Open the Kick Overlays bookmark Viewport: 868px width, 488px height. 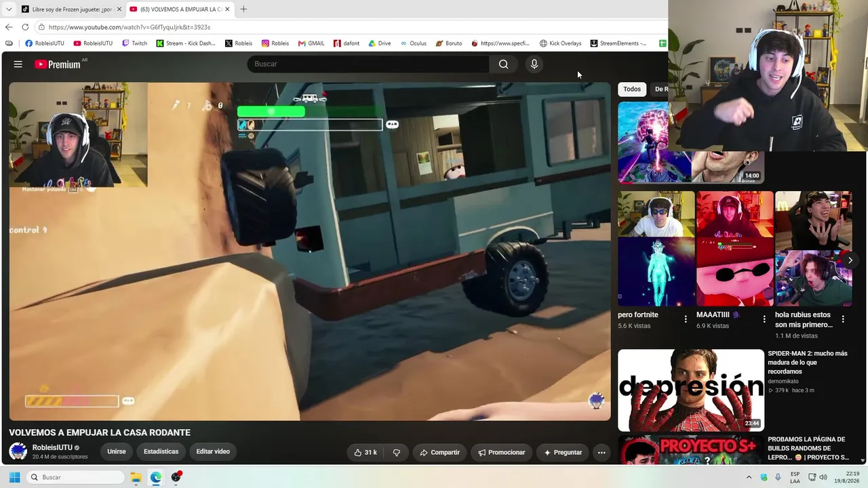pyautogui.click(x=560, y=43)
